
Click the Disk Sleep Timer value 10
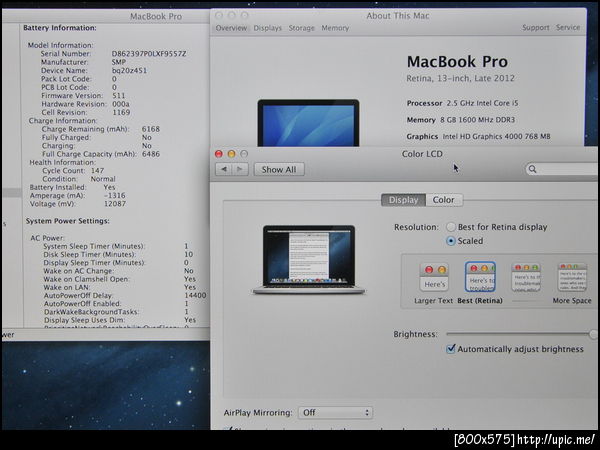[x=189, y=254]
